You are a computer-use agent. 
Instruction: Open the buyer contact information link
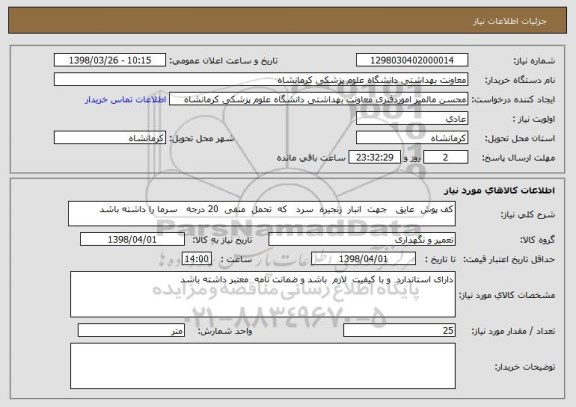(125, 100)
